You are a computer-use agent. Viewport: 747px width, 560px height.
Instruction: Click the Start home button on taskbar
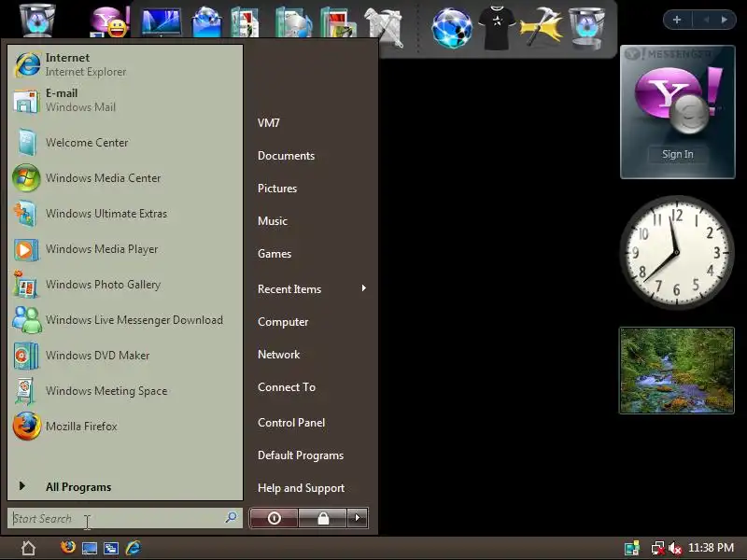28,548
